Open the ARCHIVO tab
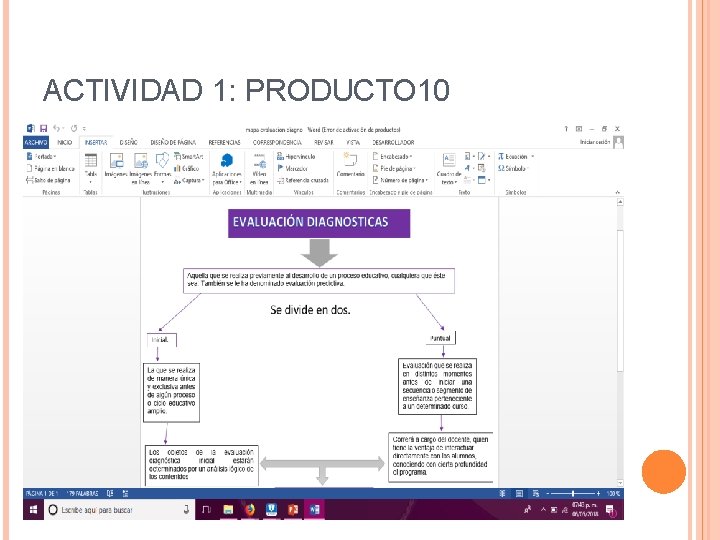Screen dimensions: 720x540 [36, 142]
